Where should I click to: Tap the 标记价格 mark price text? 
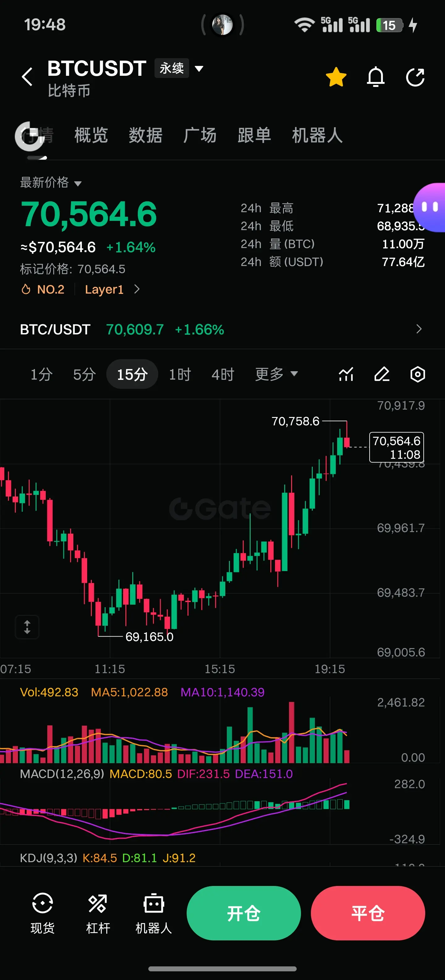click(x=73, y=269)
